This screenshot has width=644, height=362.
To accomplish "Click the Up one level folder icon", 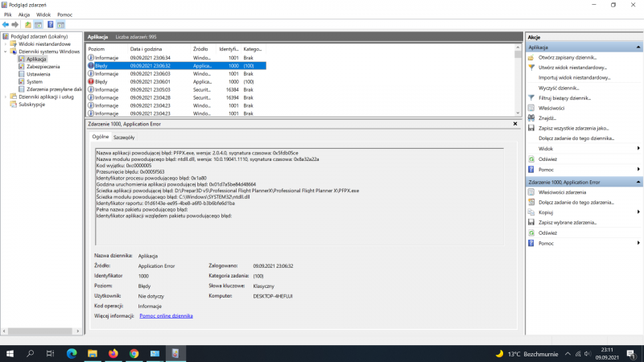I will [28, 25].
